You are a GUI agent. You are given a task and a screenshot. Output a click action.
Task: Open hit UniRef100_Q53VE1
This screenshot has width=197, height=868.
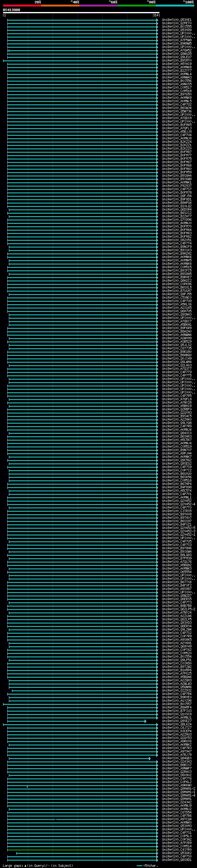(x=177, y=20)
